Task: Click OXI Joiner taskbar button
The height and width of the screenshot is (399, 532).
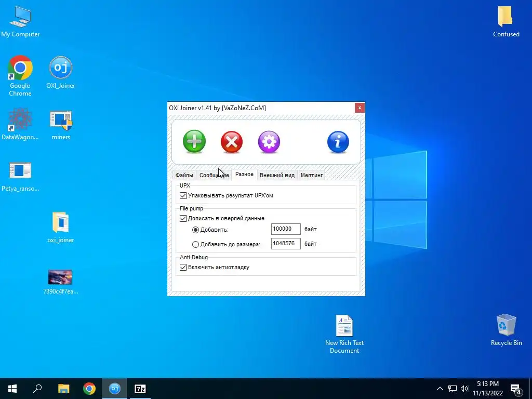Action: tap(115, 389)
